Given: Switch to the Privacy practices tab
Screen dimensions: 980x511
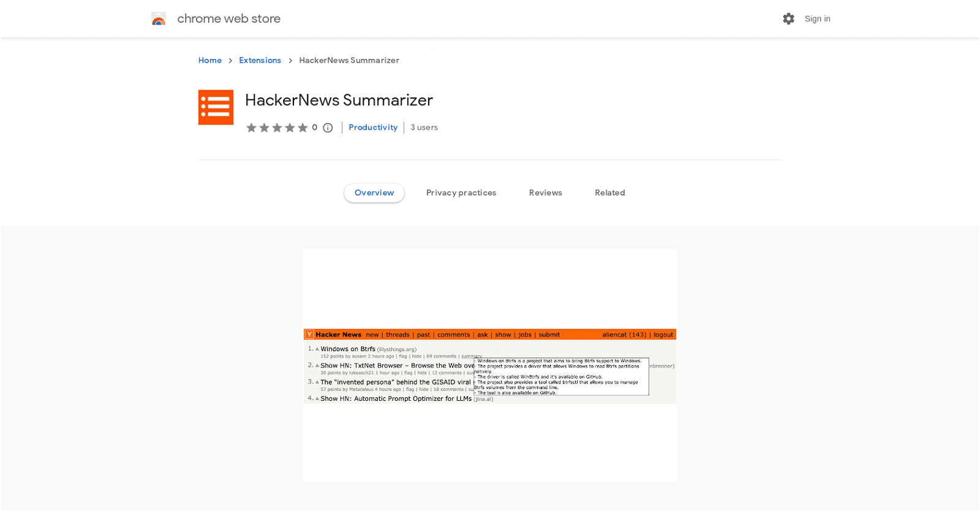Looking at the screenshot, I should point(461,192).
